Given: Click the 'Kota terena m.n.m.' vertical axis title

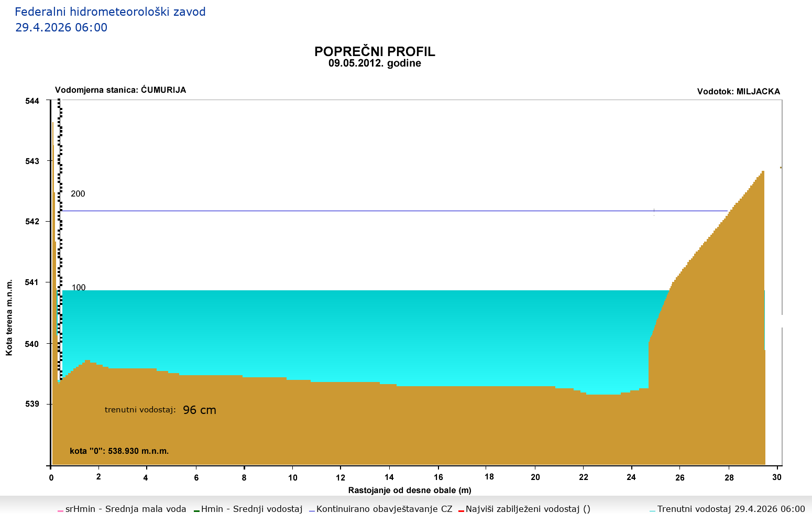Looking at the screenshot, I should (x=9, y=318).
